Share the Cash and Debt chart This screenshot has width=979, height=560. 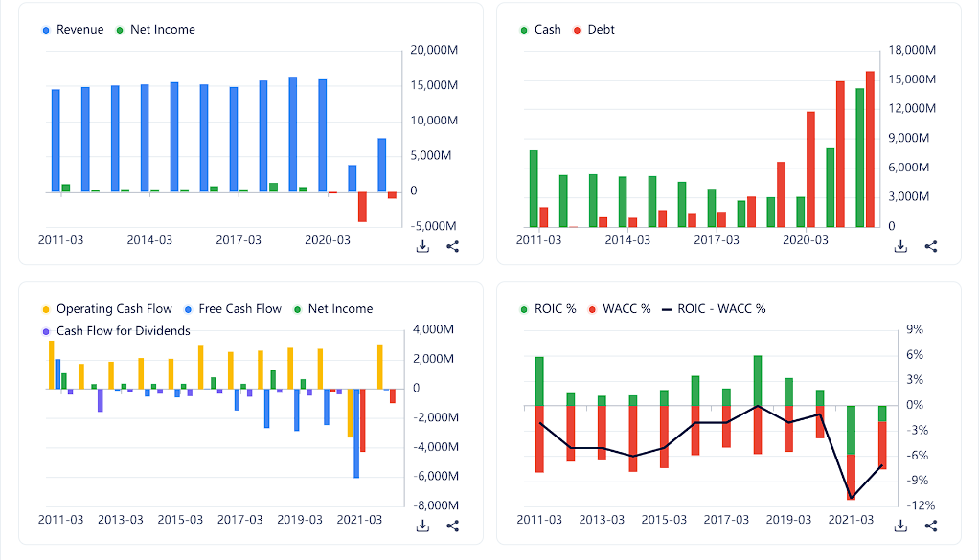(x=931, y=246)
